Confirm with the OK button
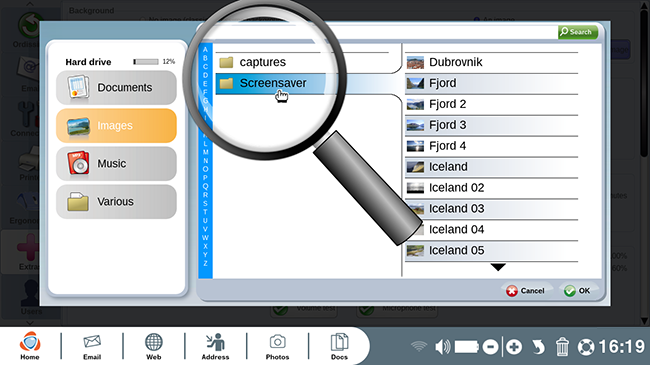Image resolution: width=650 pixels, height=365 pixels. pyautogui.click(x=577, y=291)
